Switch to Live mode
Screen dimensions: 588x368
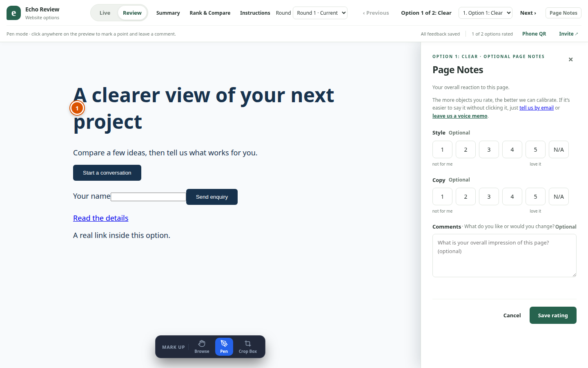click(x=105, y=13)
